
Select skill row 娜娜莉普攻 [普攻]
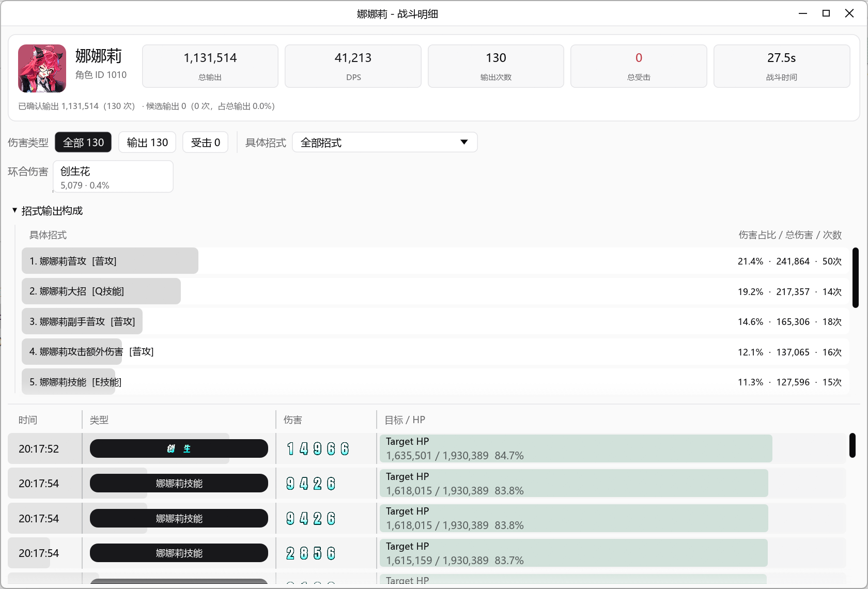click(x=435, y=261)
